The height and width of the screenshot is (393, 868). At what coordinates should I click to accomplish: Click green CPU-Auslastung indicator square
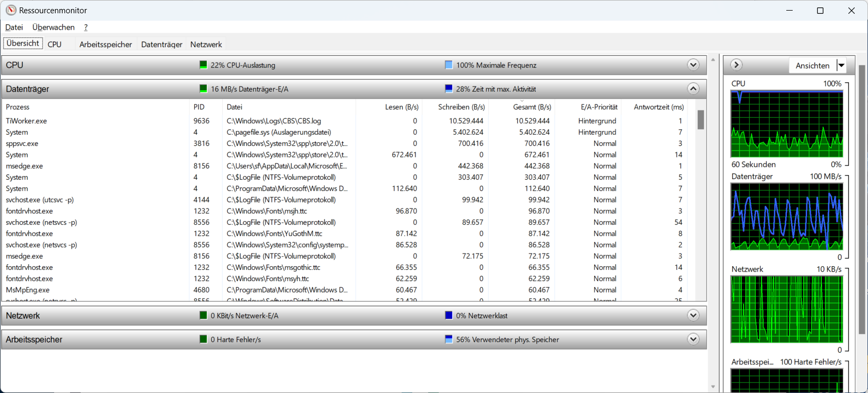click(x=203, y=65)
